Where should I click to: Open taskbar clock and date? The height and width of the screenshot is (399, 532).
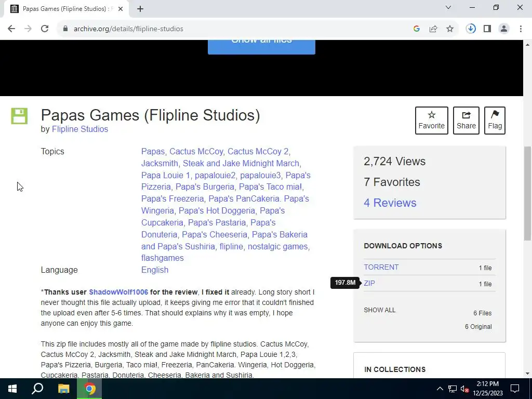[487, 389]
